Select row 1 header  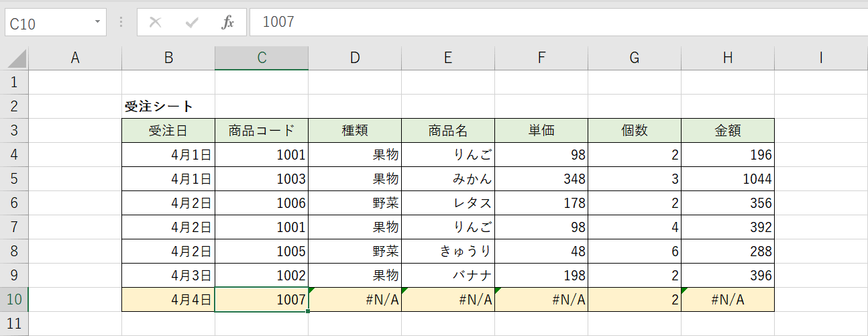tap(14, 82)
